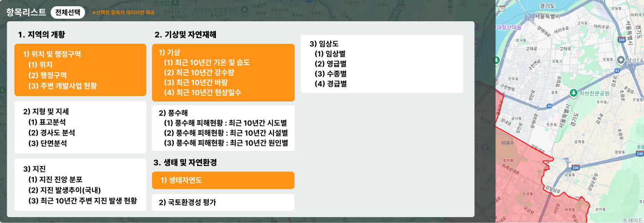Click the 허브천문공원 green park marker
This screenshot has height=223, width=644.
click(x=574, y=93)
